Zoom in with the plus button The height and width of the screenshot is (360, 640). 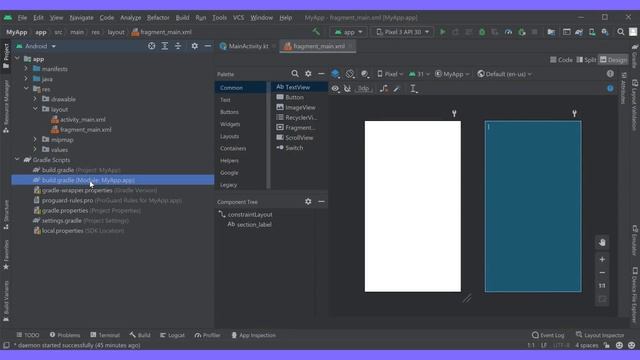click(602, 259)
